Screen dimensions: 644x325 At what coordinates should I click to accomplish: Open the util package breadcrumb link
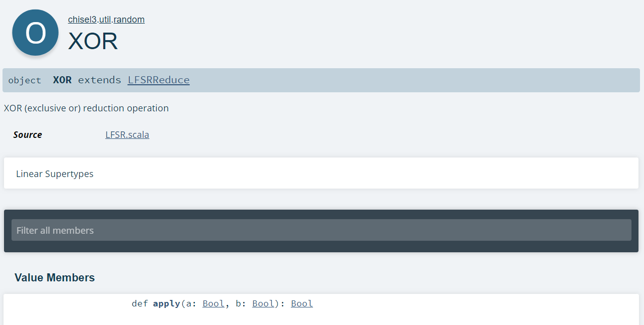106,19
